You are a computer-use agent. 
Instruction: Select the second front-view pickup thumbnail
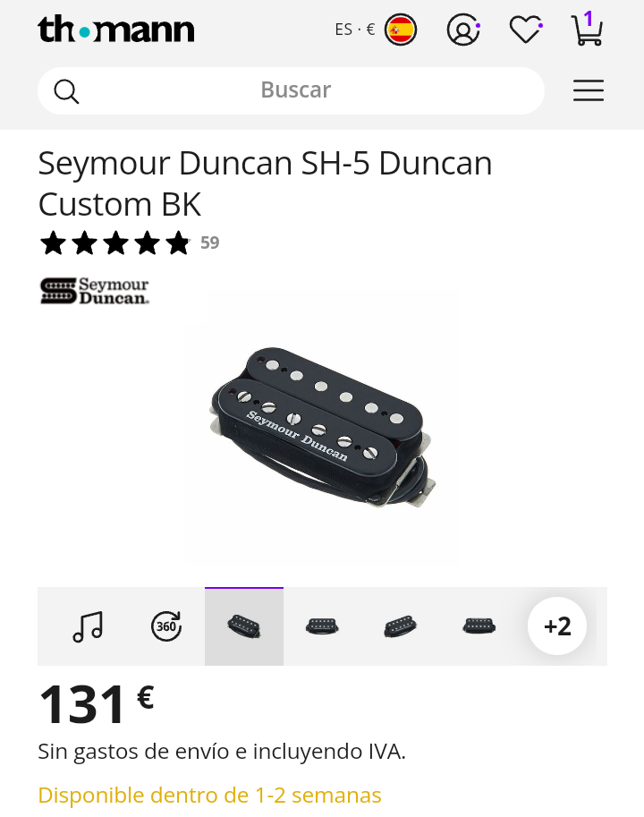pos(322,626)
